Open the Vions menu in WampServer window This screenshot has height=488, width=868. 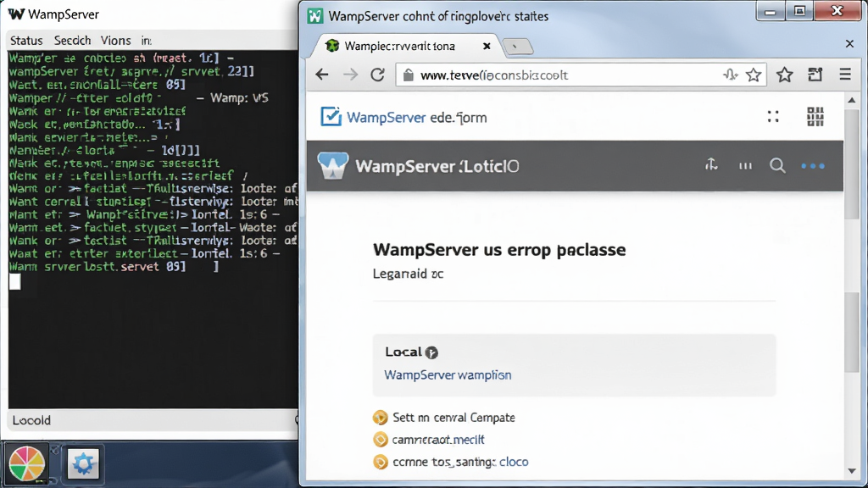(115, 41)
